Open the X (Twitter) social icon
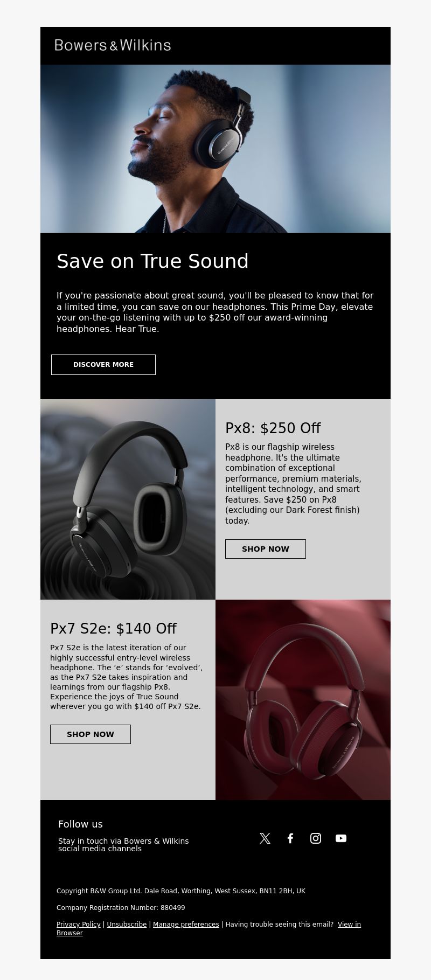This screenshot has height=980, width=431. point(265,838)
